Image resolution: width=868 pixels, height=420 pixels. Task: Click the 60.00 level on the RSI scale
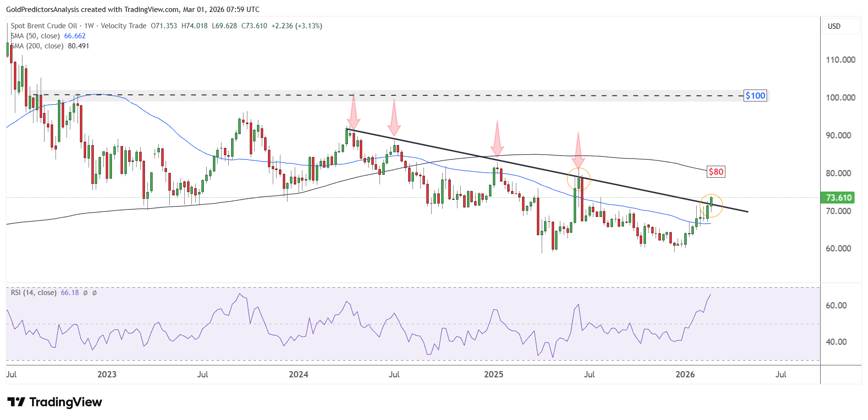pyautogui.click(x=836, y=306)
